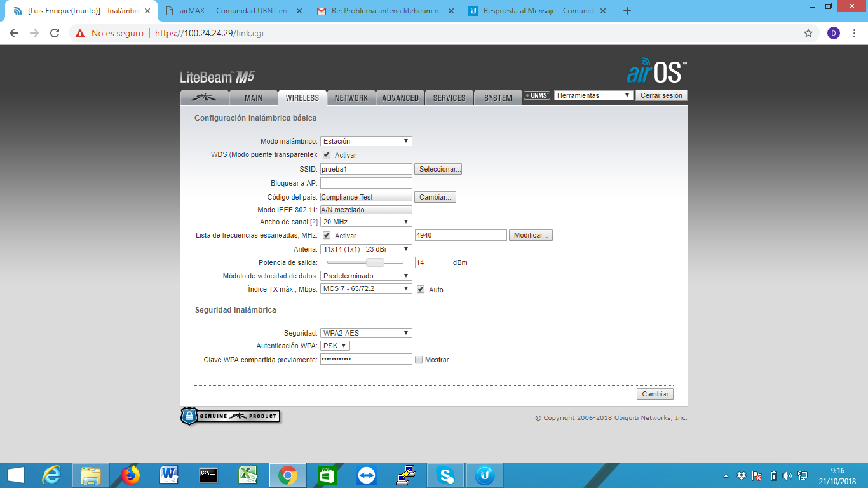
Task: Check 'Mostrar' to reveal the WPA key
Action: point(419,360)
